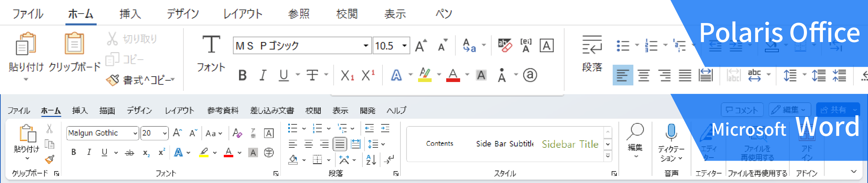Click Polaris Office superscript X¹ icon
Screen dimensions: 868x183
click(368, 75)
